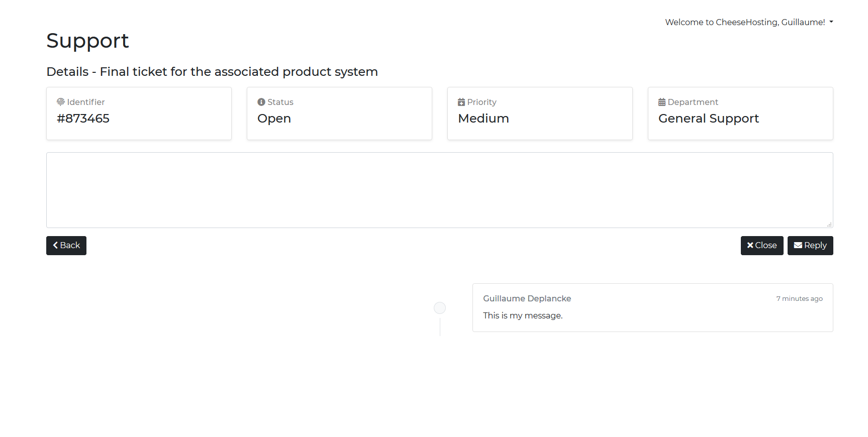Click the X icon in Close button
The image size is (868, 437).
750,246
